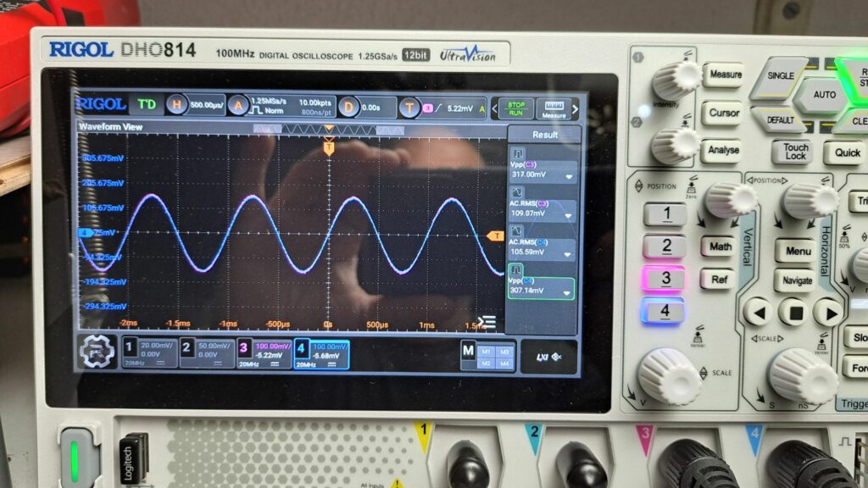Toggle the on-screen channel 4 label (-5.68mV)

tap(321, 355)
